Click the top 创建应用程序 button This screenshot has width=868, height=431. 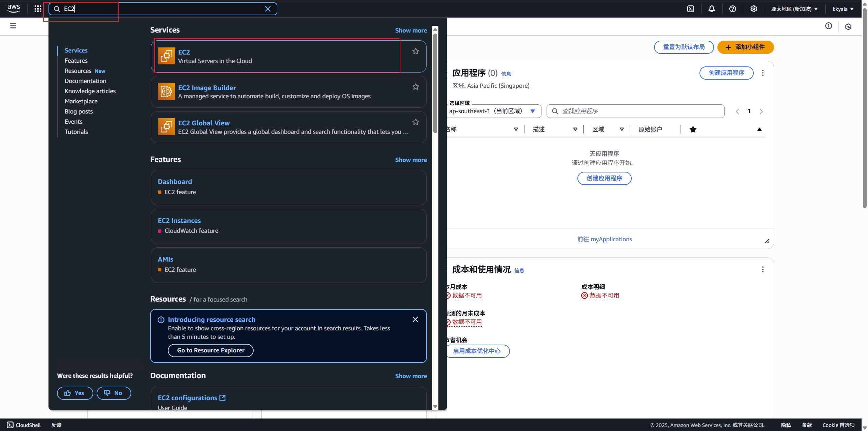727,73
